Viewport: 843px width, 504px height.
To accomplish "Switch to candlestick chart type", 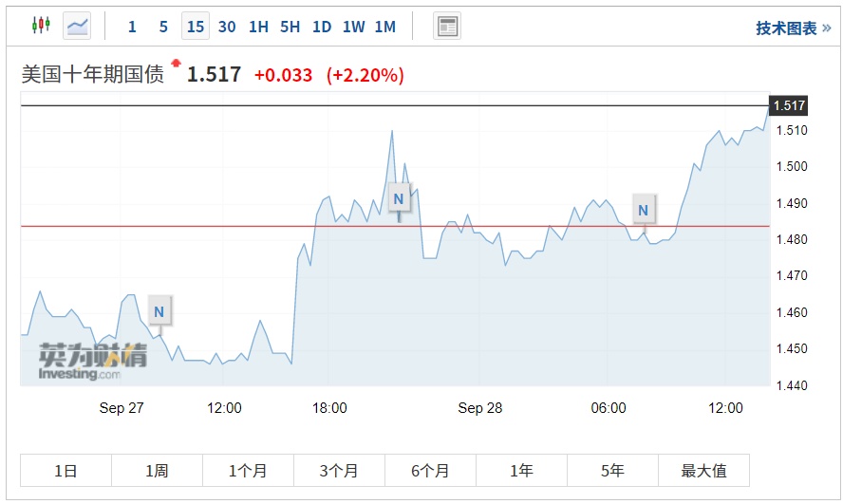I will [41, 26].
